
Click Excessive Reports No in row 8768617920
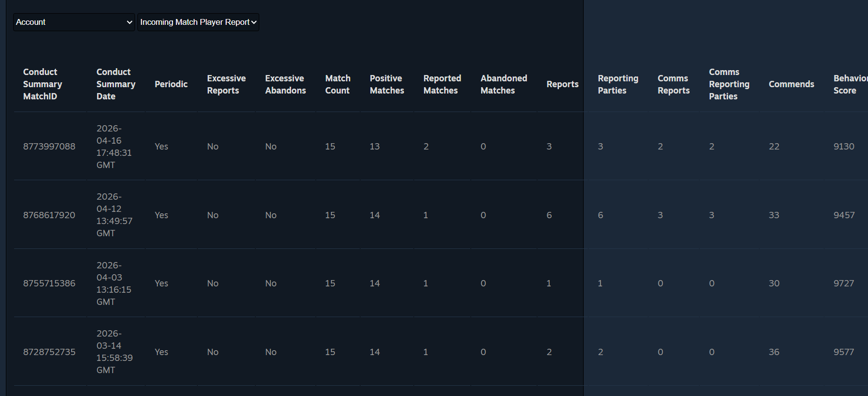[x=212, y=215]
